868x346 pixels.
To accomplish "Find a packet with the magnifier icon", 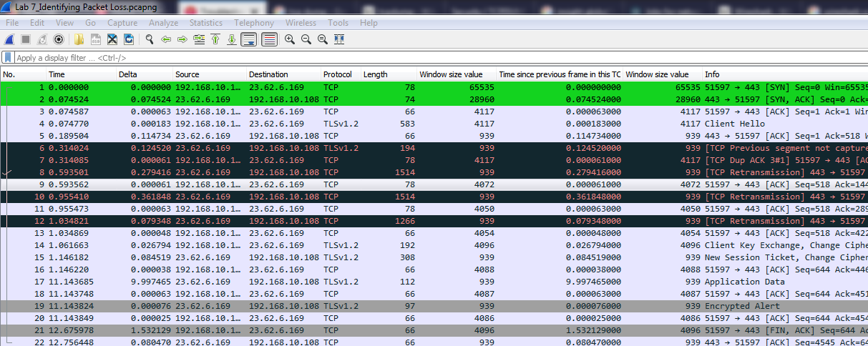I will tap(150, 39).
